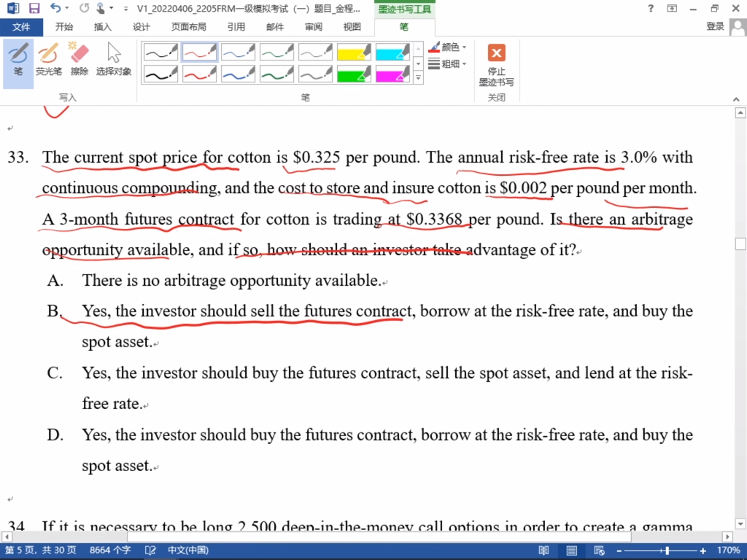This screenshot has height=560, width=747.
Task: Click the Sign in (登录) link
Action: [715, 27]
